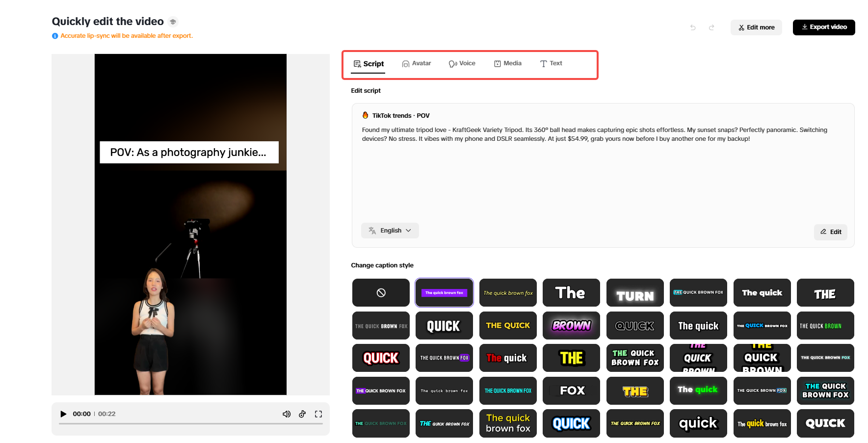This screenshot has height=443, width=868.
Task: Choose the purple highlighted caption style
Action: tap(444, 293)
